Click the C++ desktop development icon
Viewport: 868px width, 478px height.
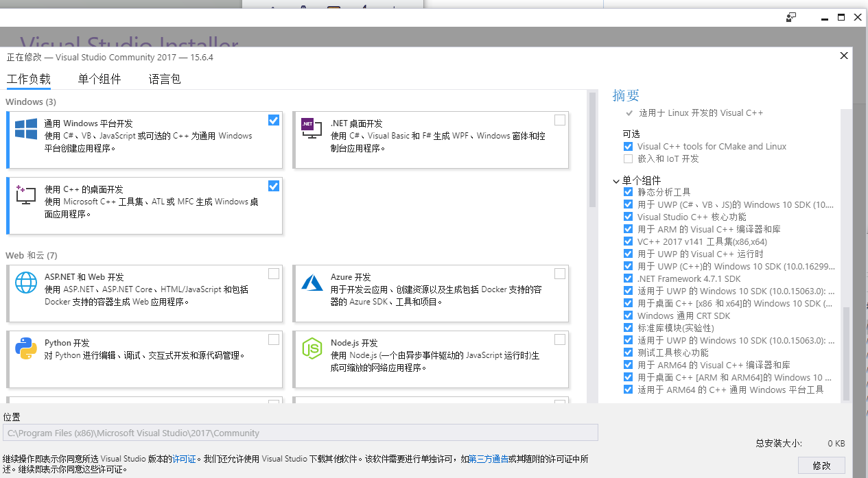coord(26,195)
